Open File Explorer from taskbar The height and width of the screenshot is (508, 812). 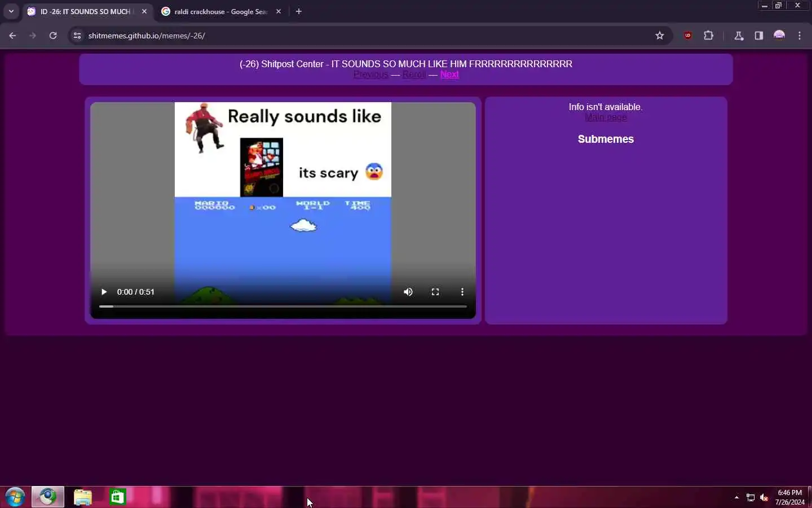tap(83, 497)
